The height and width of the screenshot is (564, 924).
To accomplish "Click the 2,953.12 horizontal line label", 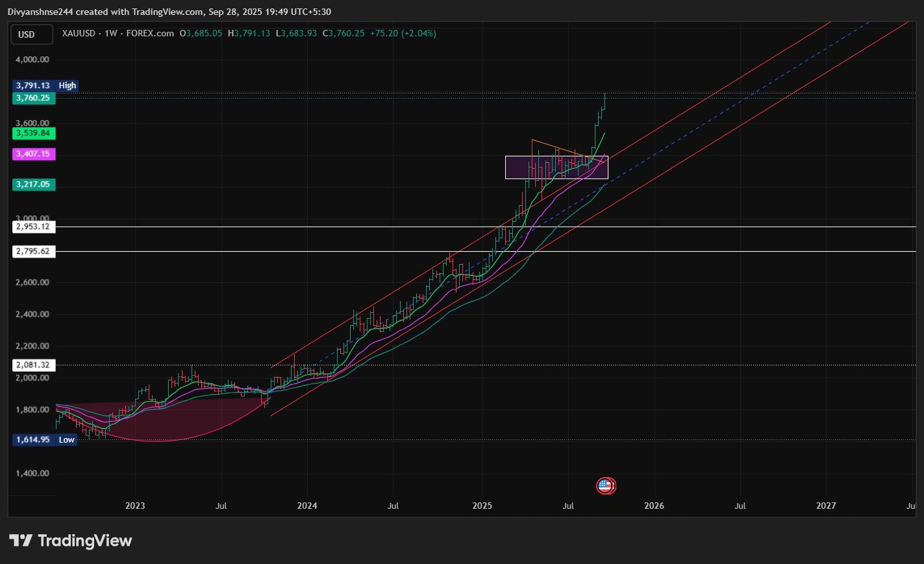I will pos(34,227).
